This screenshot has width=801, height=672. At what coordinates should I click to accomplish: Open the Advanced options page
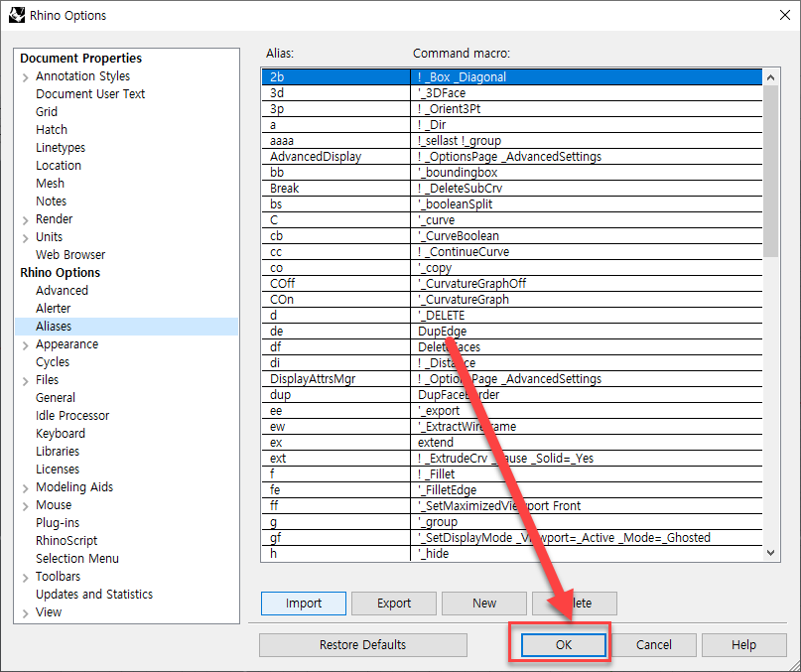point(62,291)
